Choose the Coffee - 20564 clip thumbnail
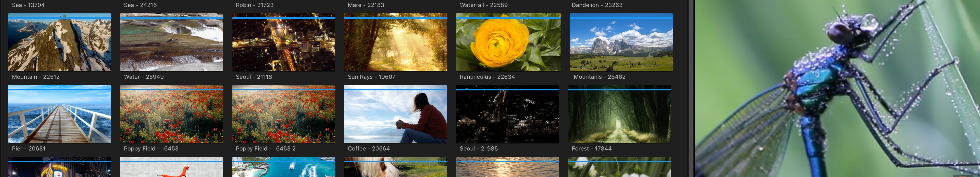The width and height of the screenshot is (980, 177). [395, 114]
